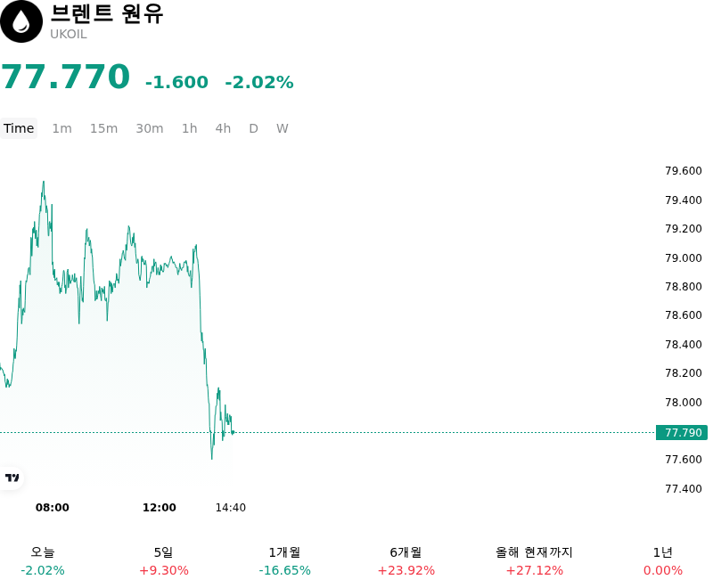Choose the 30m interval
This screenshot has width=713, height=588.
coord(150,128)
